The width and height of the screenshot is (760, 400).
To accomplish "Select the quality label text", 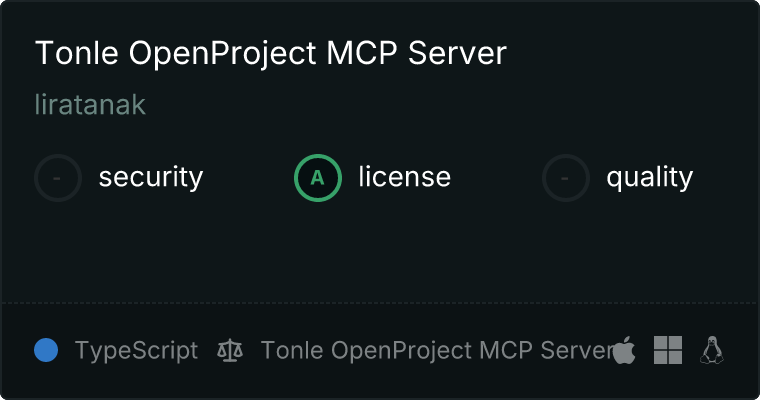I will click(649, 177).
